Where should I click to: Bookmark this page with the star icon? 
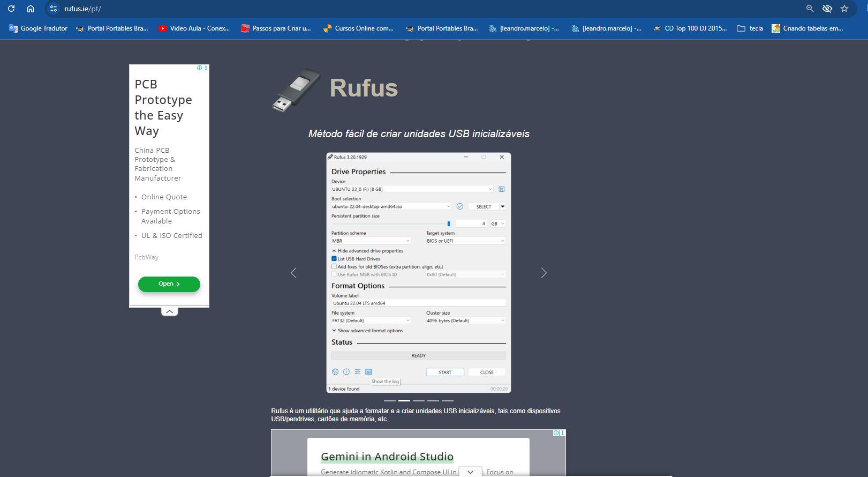(844, 9)
